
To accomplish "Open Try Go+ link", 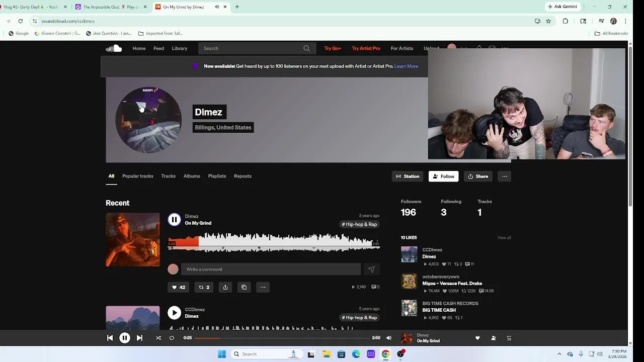I will [333, 48].
